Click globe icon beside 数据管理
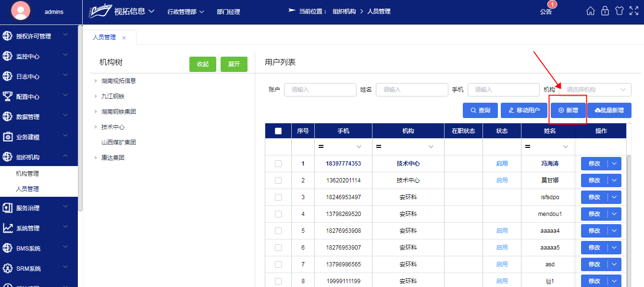Image resolution: width=644 pixels, height=287 pixels. (x=7, y=117)
